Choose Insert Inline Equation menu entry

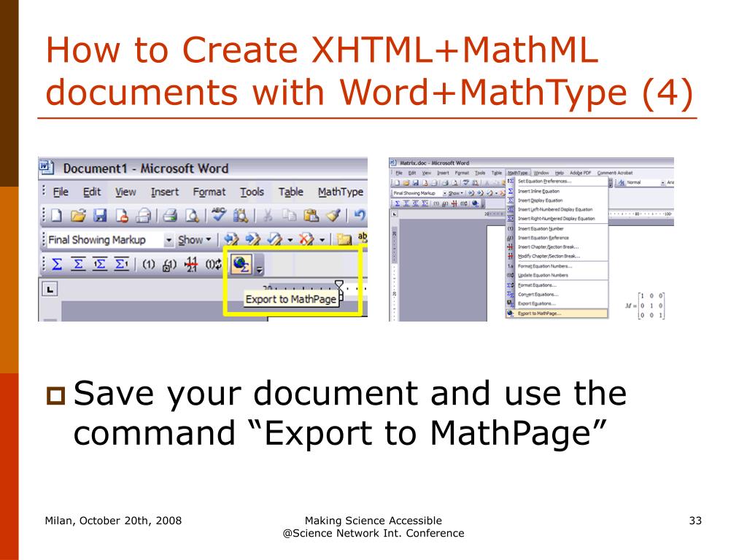[557, 191]
